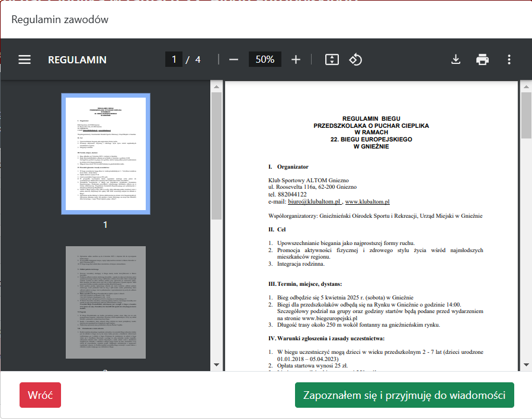The image size is (532, 419).
Task: Select the page 1 thumbnail
Action: pyautogui.click(x=105, y=153)
